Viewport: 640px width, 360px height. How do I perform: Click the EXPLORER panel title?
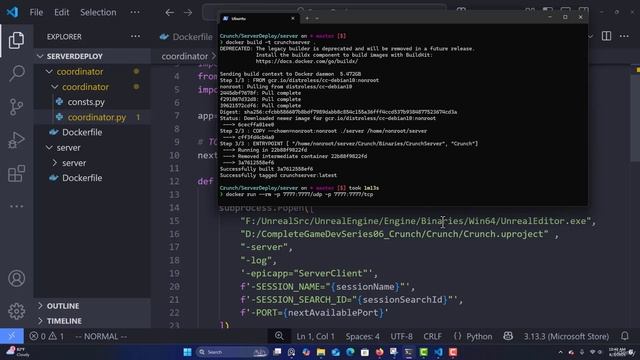click(64, 37)
